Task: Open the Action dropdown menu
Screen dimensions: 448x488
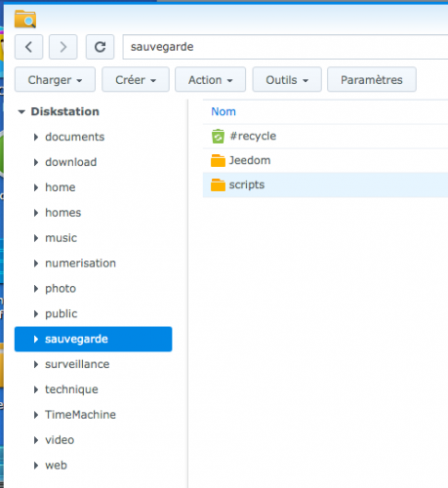Action: tap(210, 80)
